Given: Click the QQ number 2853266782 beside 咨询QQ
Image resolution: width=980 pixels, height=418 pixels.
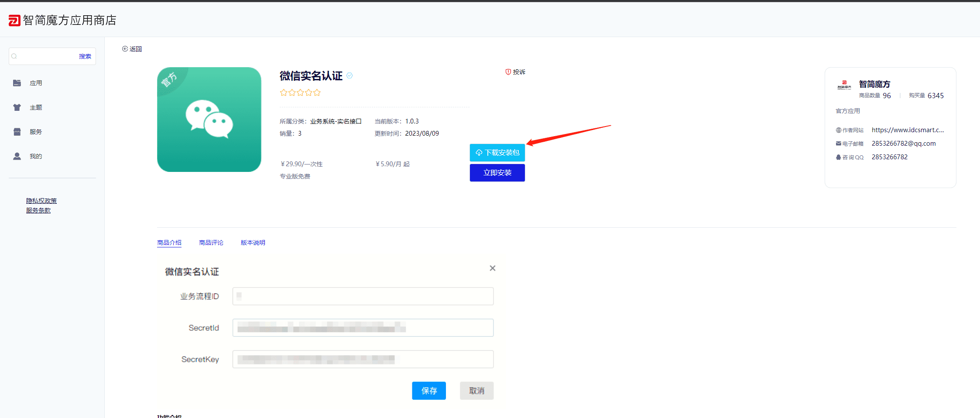Looking at the screenshot, I should tap(890, 157).
